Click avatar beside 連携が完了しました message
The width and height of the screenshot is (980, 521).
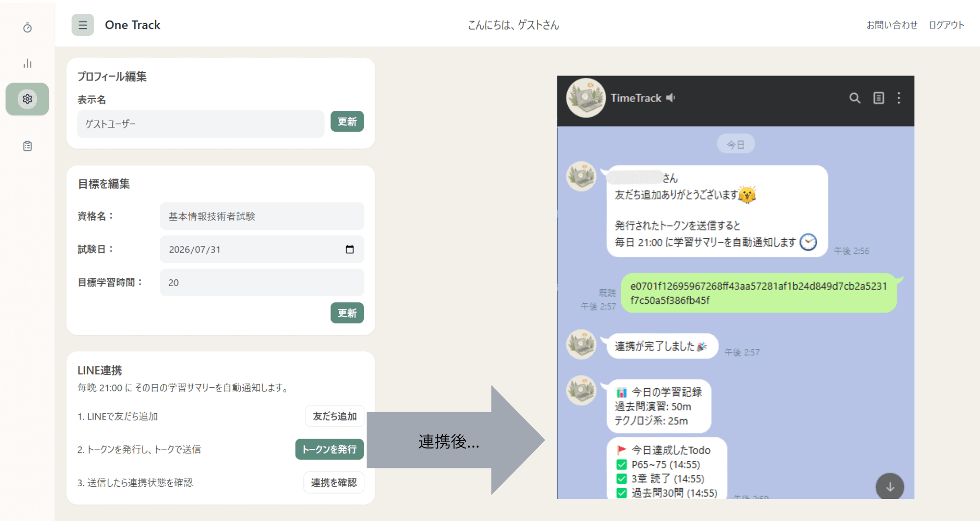coord(581,344)
